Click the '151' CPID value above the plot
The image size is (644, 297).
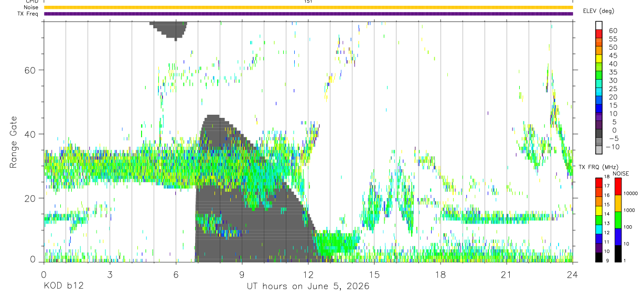click(308, 2)
